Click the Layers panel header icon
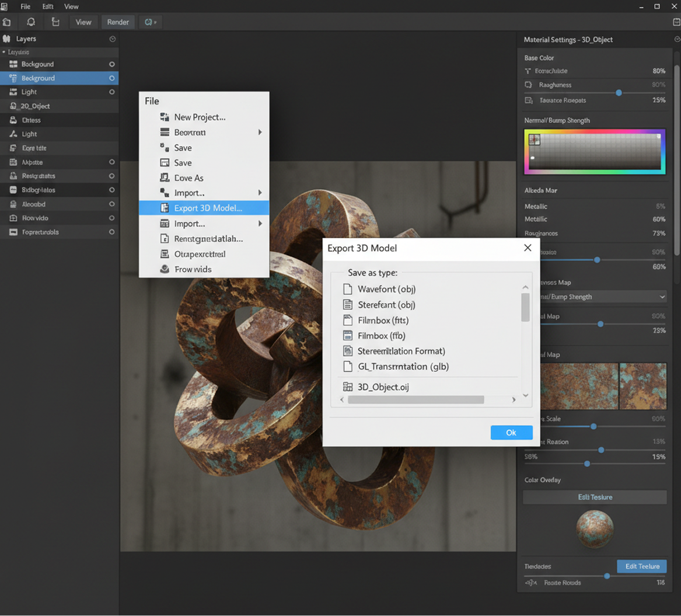The image size is (681, 616). pos(7,39)
